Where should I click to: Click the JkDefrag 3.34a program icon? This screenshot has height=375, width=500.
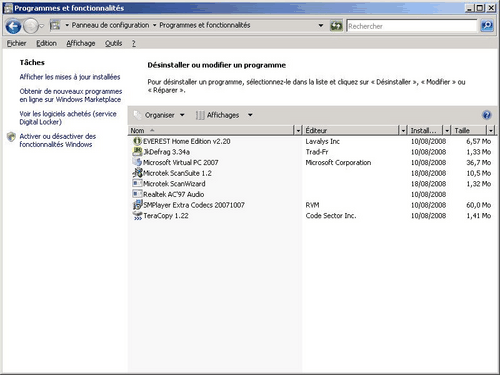click(x=137, y=152)
